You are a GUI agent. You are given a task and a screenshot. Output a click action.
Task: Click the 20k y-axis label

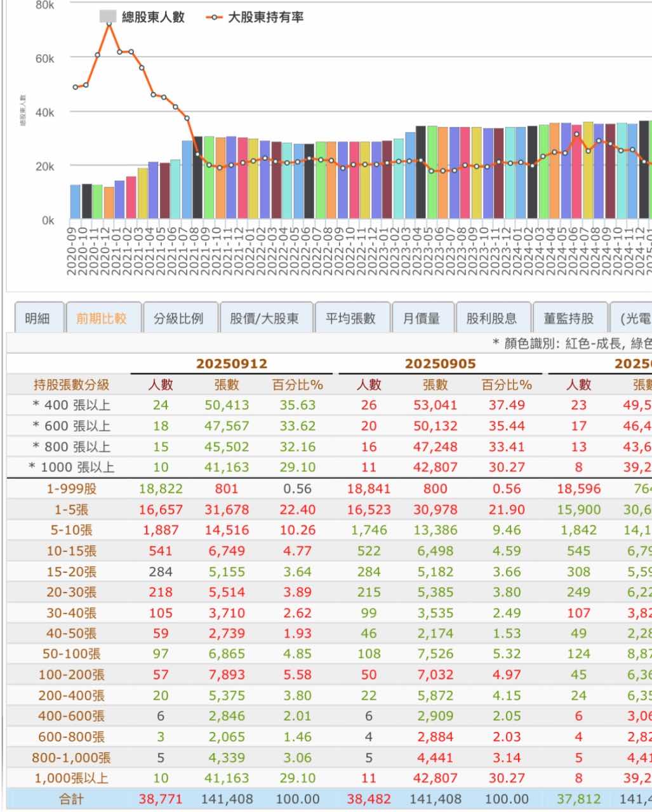[x=44, y=166]
